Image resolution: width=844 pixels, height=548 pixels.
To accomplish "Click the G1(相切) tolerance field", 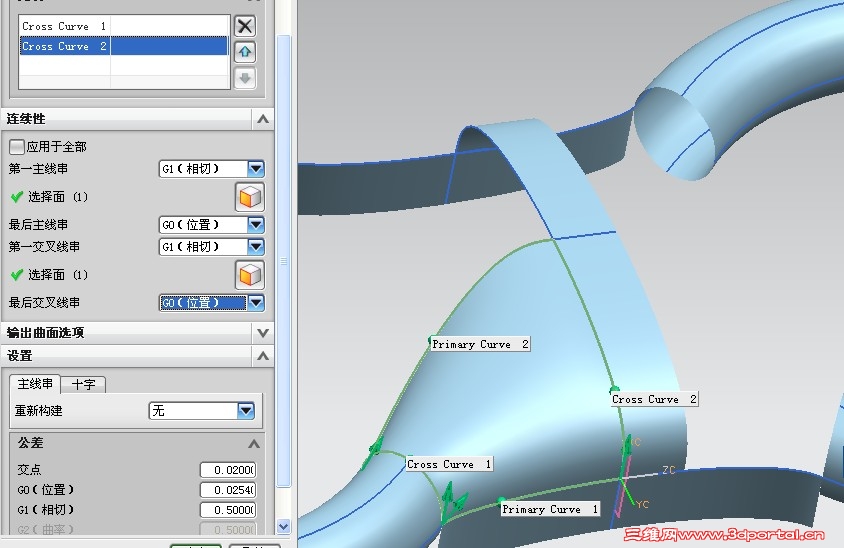I will (x=228, y=510).
